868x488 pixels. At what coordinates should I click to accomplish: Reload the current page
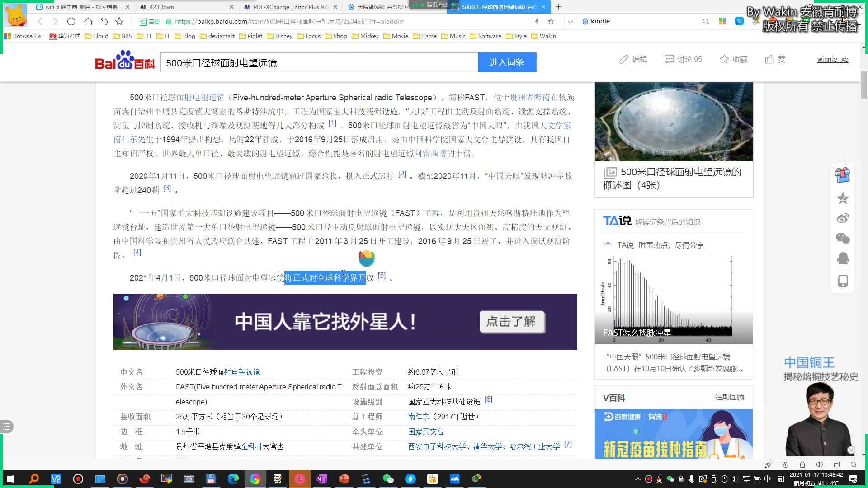click(x=71, y=21)
